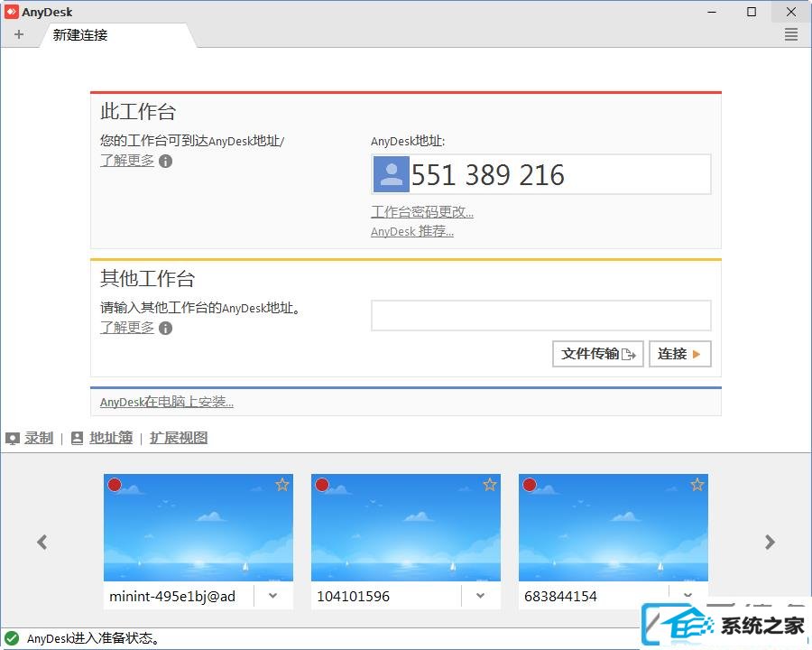Click the 录制 recording icon
The image size is (812, 650).
[13, 439]
